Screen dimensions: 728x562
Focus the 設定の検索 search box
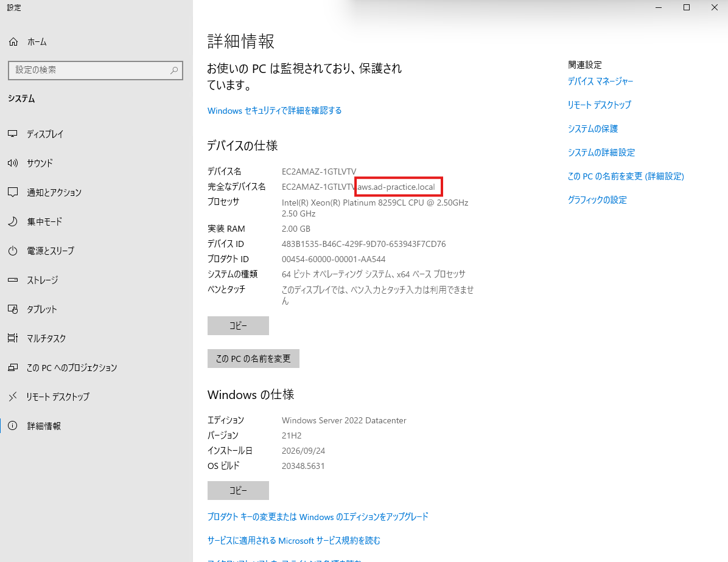[x=95, y=70]
